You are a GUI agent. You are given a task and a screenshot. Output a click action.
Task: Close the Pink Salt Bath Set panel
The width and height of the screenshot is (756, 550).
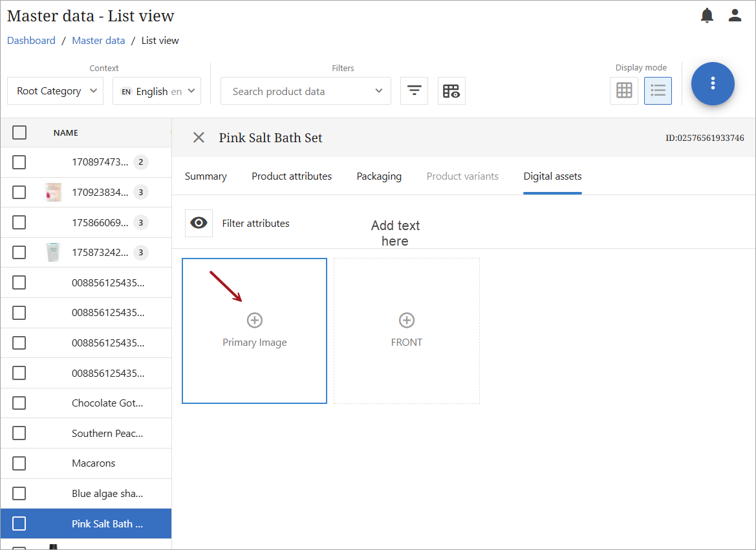[x=199, y=138]
